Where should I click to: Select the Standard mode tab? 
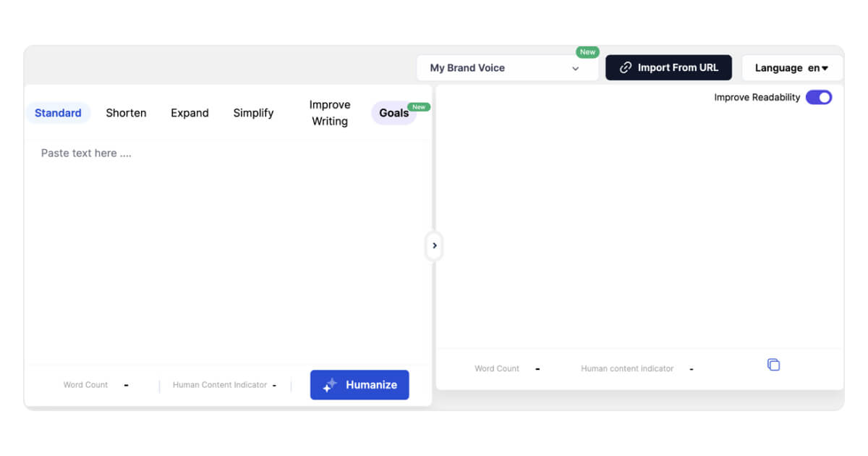[x=58, y=113]
